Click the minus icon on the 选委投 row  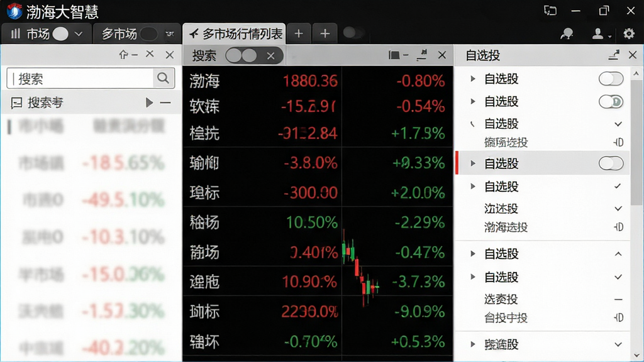618,300
